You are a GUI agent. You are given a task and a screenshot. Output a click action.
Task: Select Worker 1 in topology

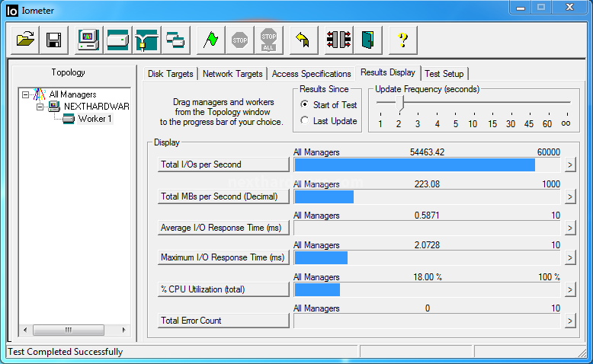click(x=95, y=119)
